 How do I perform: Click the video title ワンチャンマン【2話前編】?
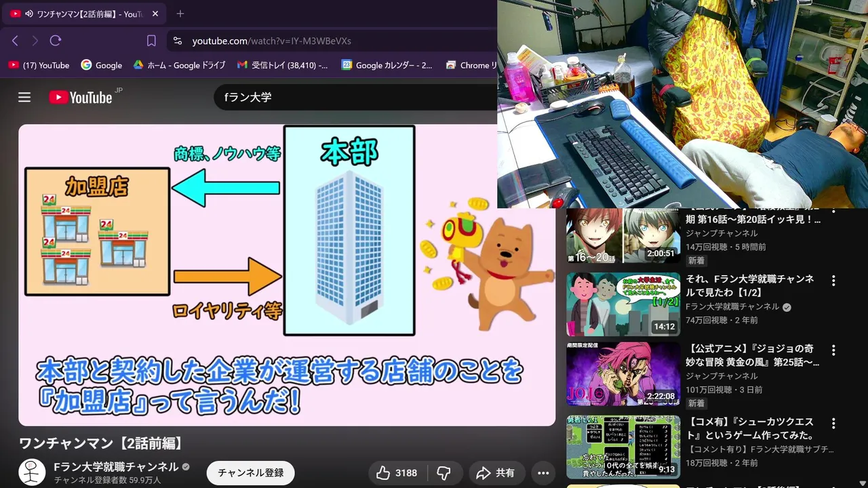tap(100, 444)
